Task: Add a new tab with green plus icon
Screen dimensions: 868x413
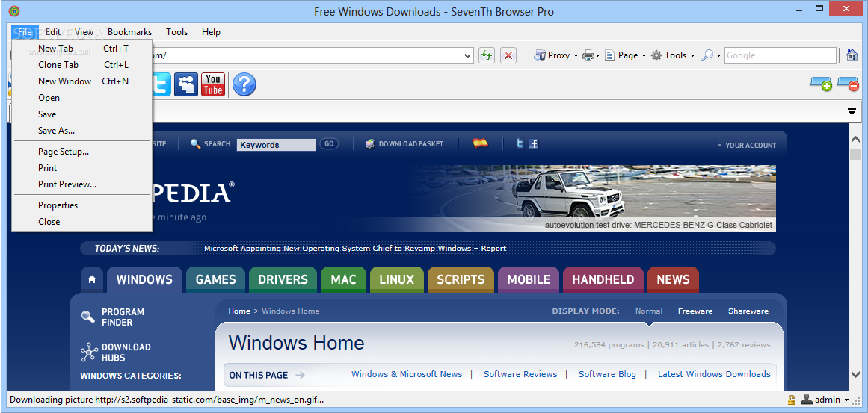Action: (x=821, y=84)
